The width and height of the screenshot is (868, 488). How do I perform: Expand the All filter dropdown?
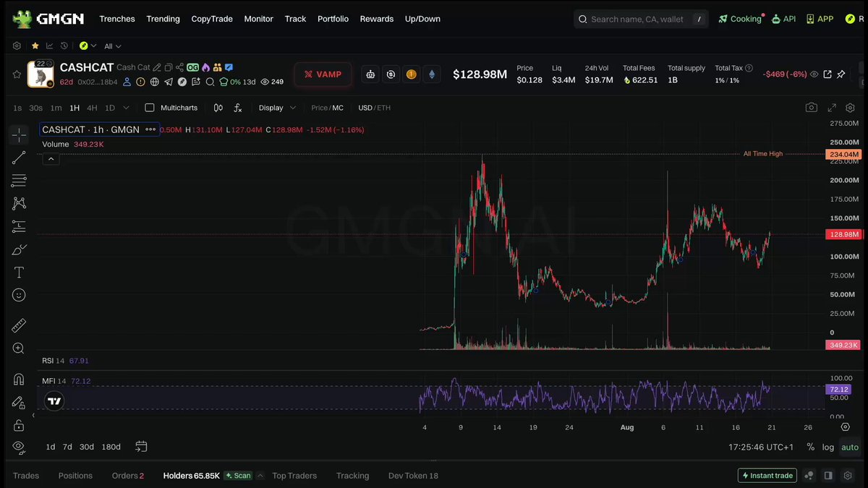click(112, 46)
